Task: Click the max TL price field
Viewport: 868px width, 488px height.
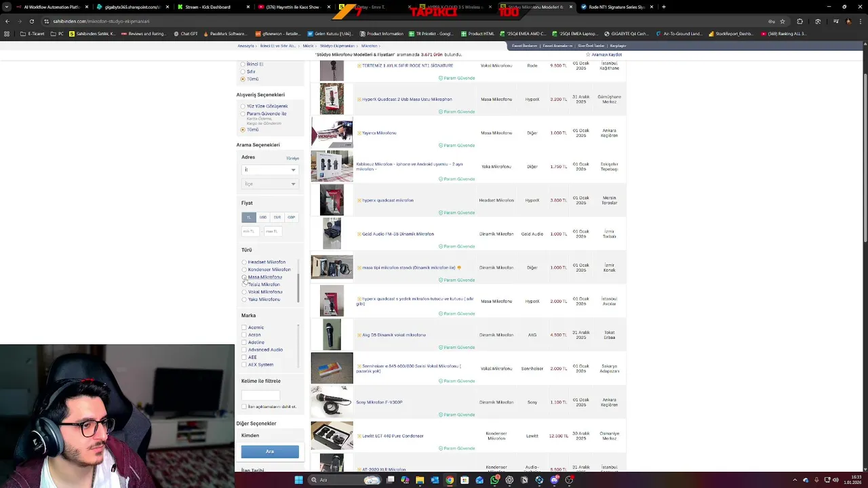Action: 272,231
